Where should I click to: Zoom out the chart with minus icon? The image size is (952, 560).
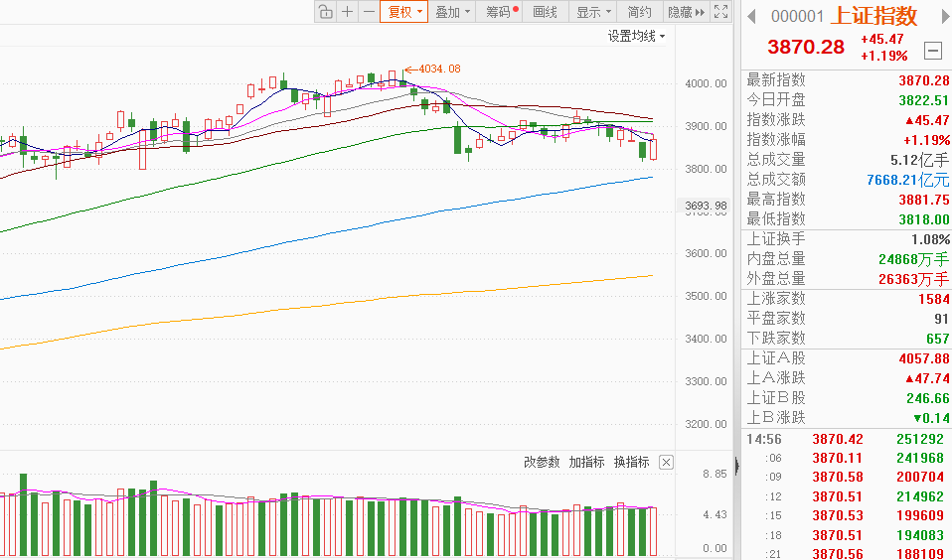[x=369, y=12]
